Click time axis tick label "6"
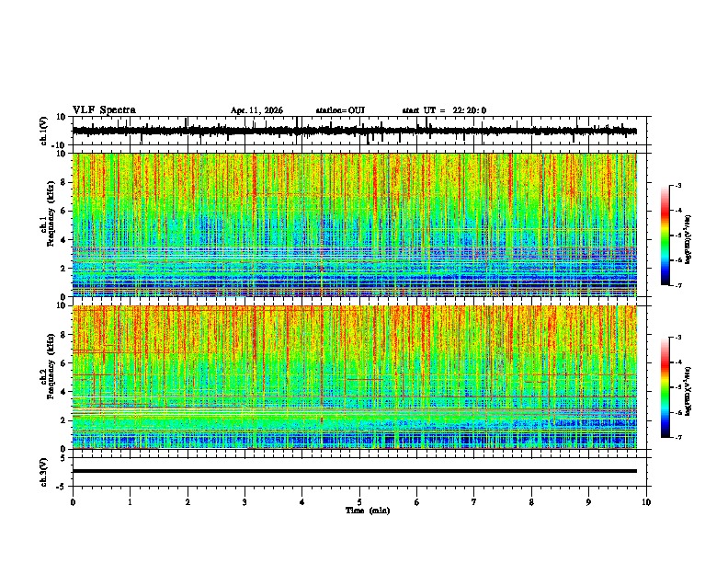This screenshot has height=563, width=728. point(417,502)
